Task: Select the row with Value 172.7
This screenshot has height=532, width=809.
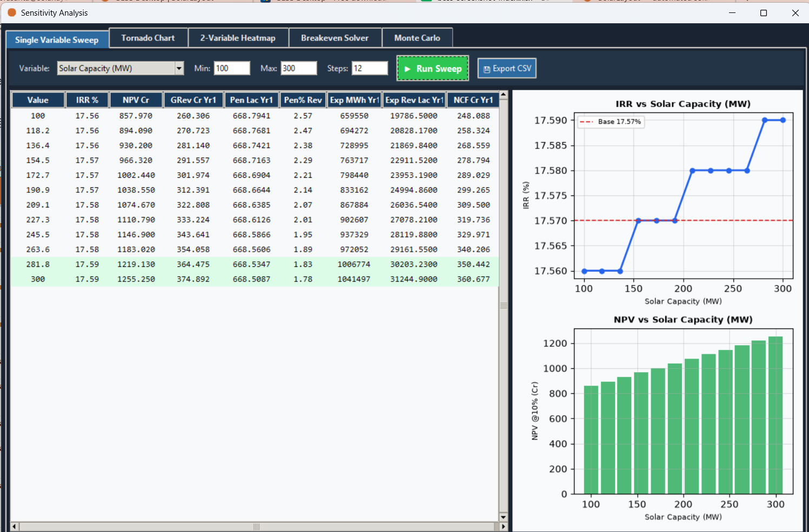Action: coord(255,175)
